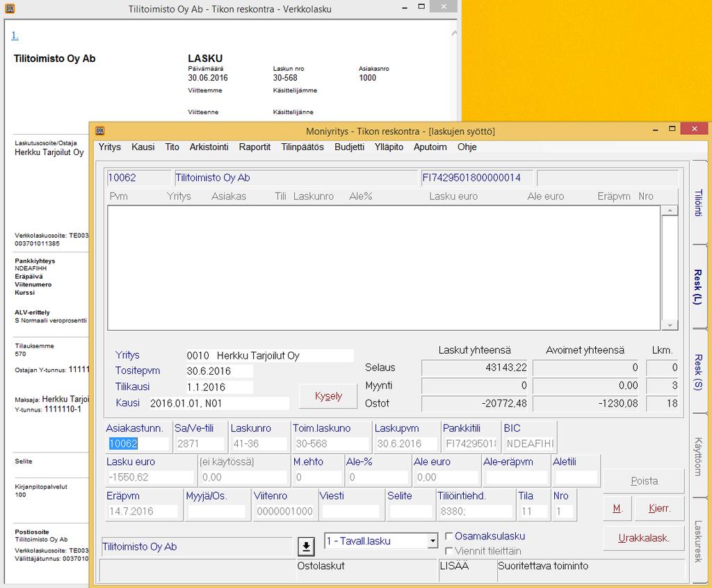Click the Eräpvm field showing 14.7.2016

(143, 512)
